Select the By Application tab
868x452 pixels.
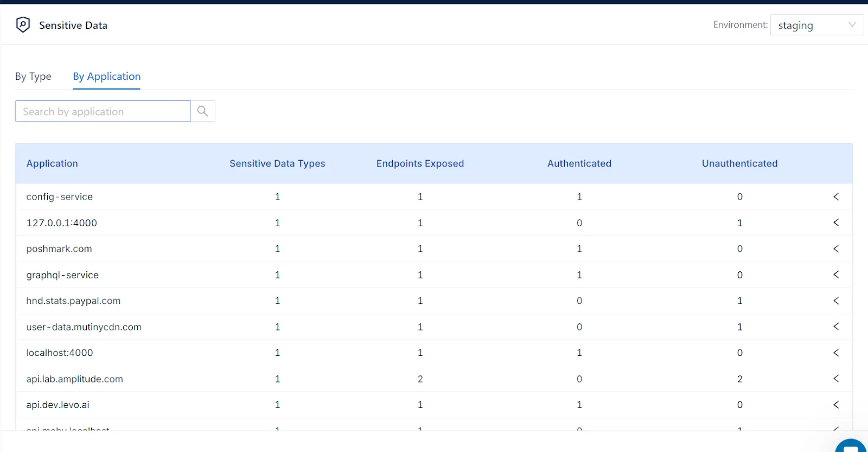tap(107, 77)
